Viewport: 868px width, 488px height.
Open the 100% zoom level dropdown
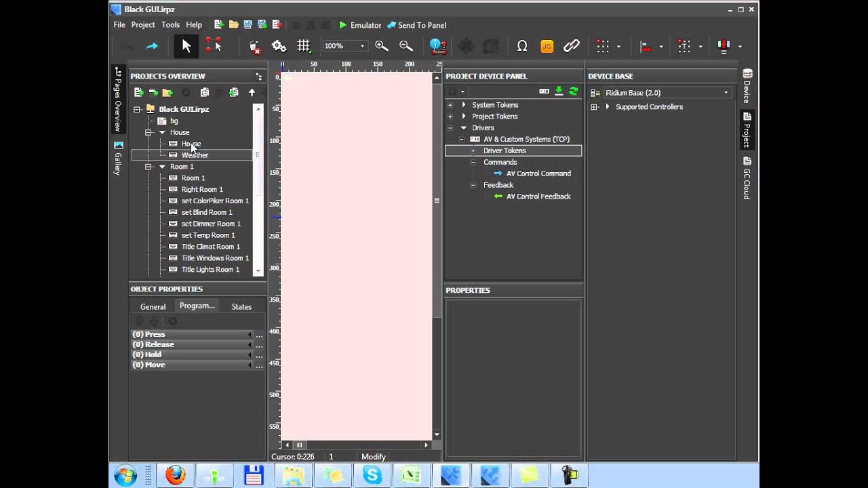point(362,46)
